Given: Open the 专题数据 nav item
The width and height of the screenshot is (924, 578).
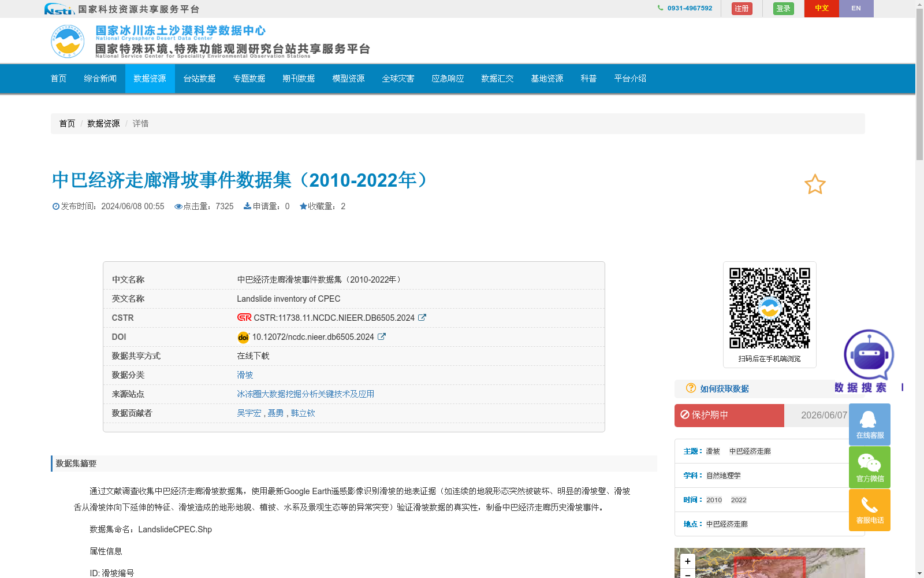Looking at the screenshot, I should tap(249, 79).
